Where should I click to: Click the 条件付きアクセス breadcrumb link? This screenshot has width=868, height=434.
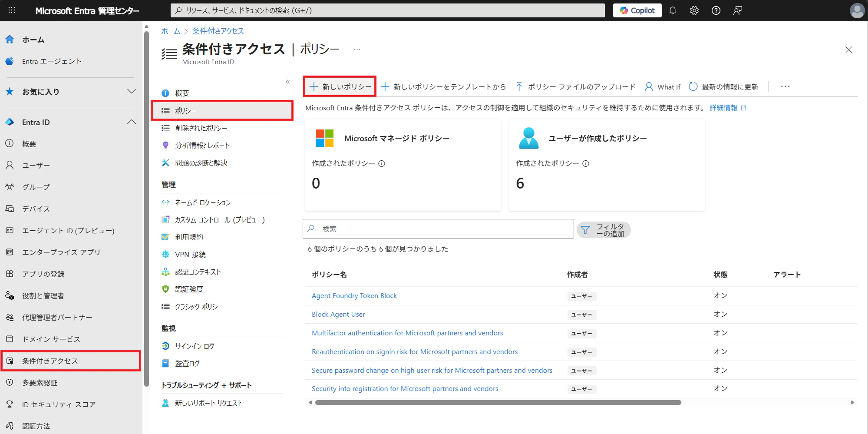pos(218,31)
